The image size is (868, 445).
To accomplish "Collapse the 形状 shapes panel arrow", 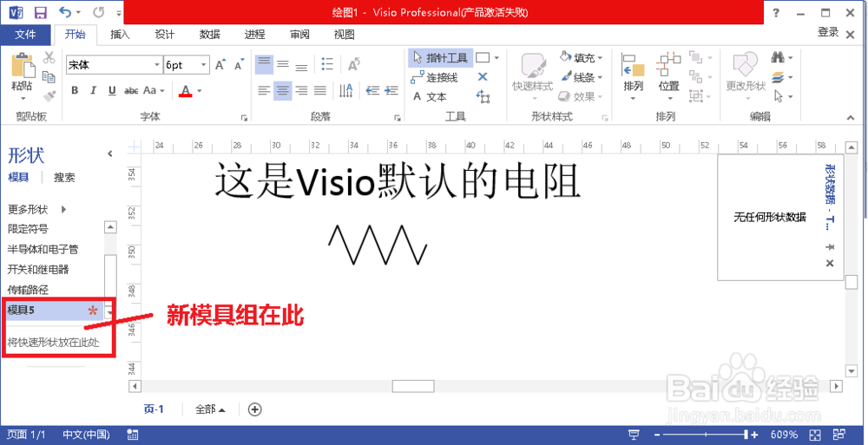I will pos(109,154).
